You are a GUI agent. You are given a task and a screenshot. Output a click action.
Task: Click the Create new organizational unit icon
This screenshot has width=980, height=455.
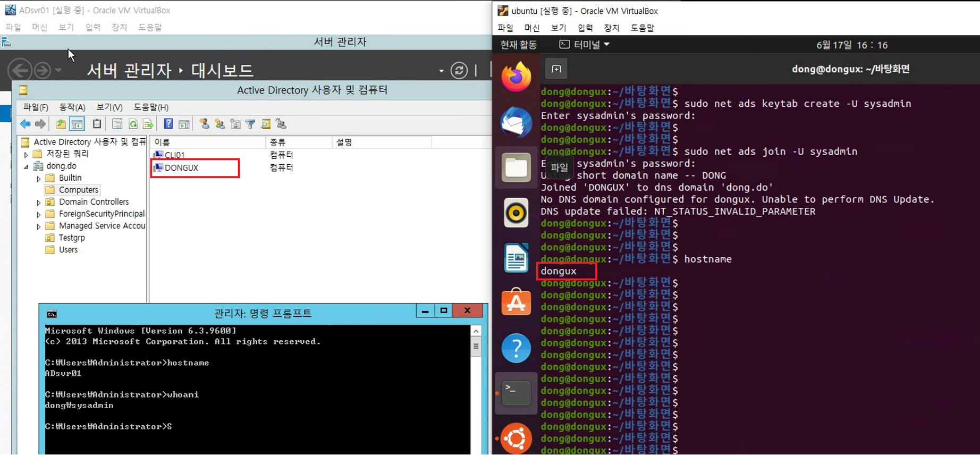tap(235, 124)
